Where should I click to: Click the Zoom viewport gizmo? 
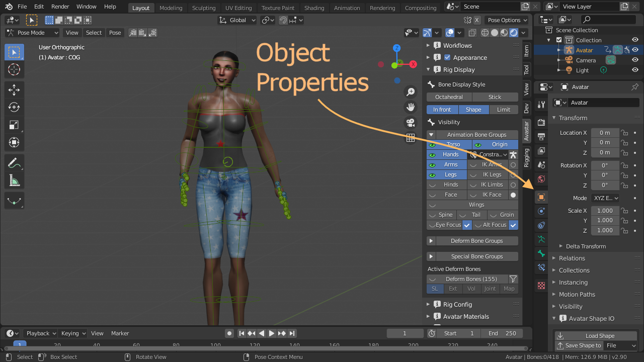point(411,92)
